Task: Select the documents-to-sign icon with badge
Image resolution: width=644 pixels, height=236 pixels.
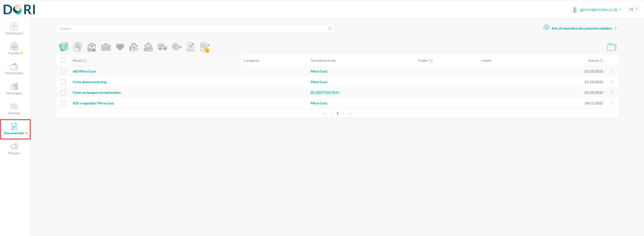Action: 205,47
